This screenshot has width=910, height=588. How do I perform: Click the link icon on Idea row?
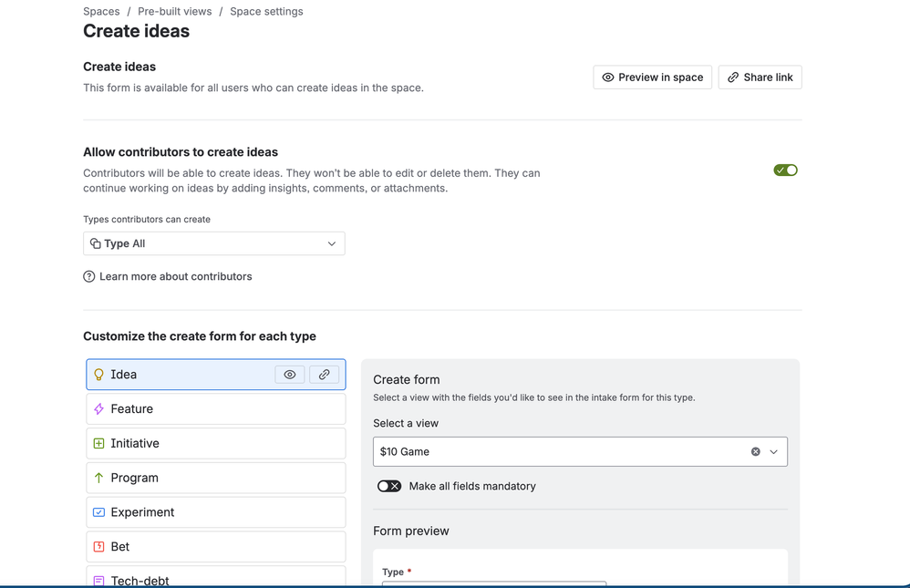(x=324, y=375)
